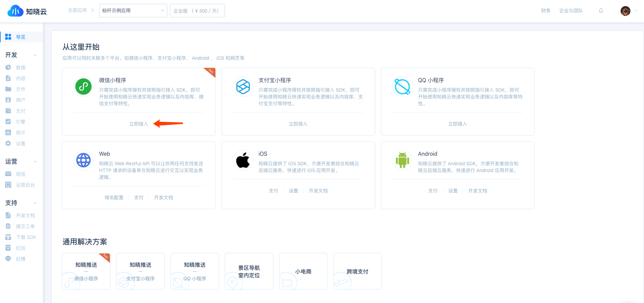Image resolution: width=644 pixels, height=303 pixels.
Task: Open the 引擎 chart icon
Action: pyautogui.click(x=8, y=122)
